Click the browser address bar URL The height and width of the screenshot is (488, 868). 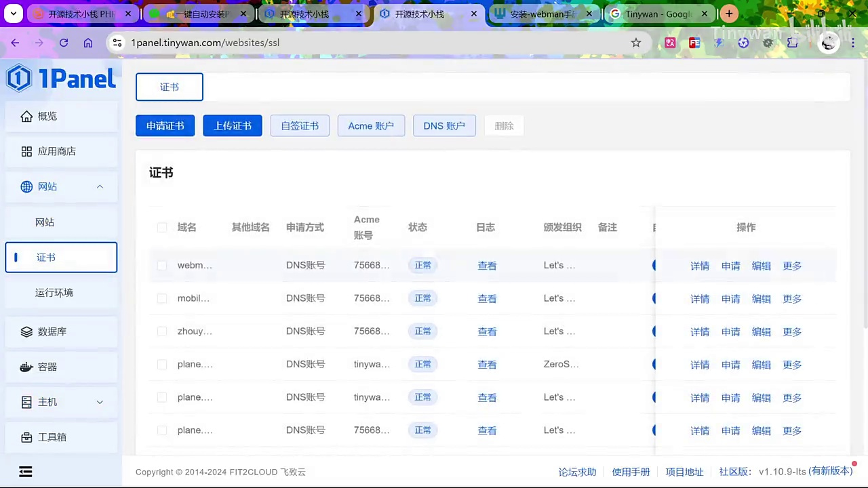tap(205, 43)
